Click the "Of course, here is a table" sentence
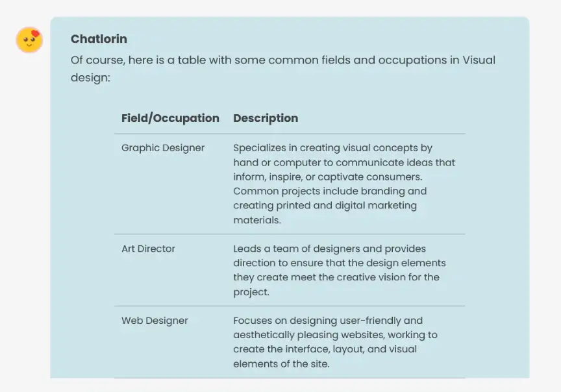Viewport: 561px width, 392px height. [282, 60]
